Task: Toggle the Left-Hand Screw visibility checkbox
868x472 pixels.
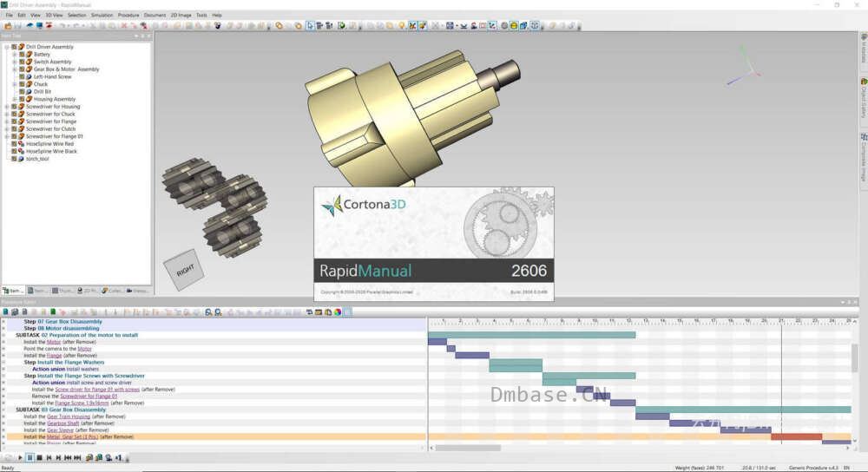Action: click(22, 76)
